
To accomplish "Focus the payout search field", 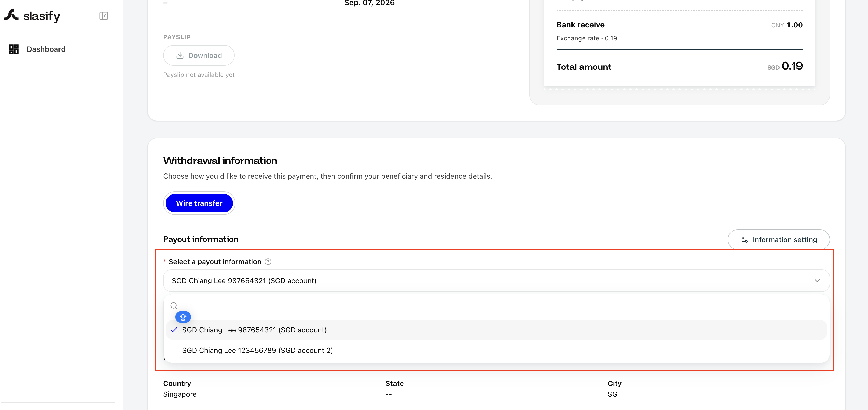I will pos(496,306).
